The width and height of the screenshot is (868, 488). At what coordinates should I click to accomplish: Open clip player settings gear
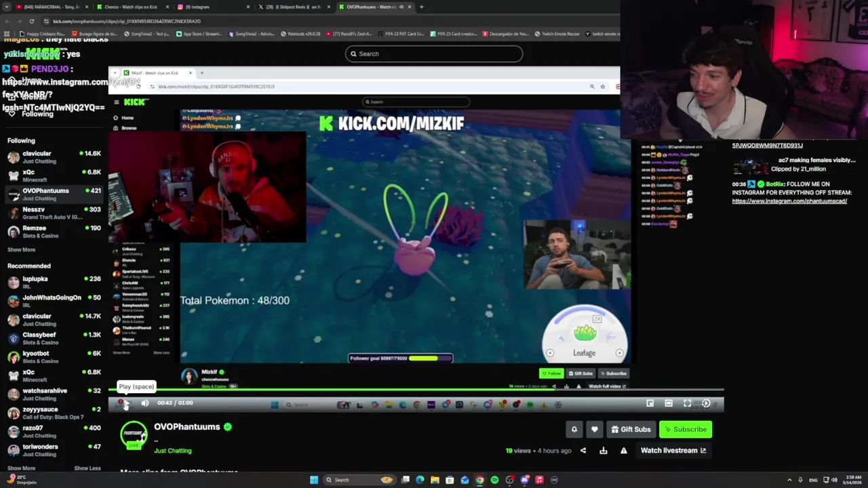click(x=706, y=403)
